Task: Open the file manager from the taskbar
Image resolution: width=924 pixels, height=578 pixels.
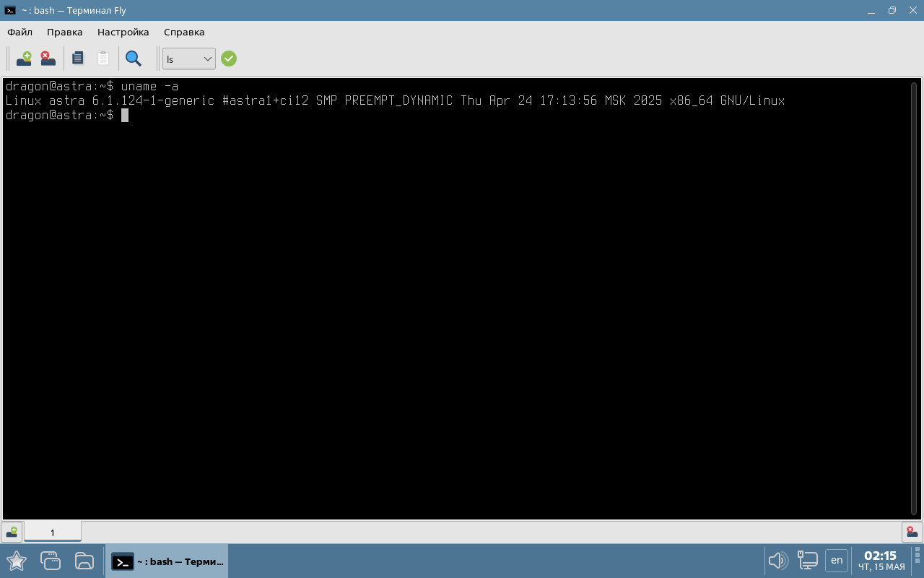Action: pyautogui.click(x=84, y=561)
